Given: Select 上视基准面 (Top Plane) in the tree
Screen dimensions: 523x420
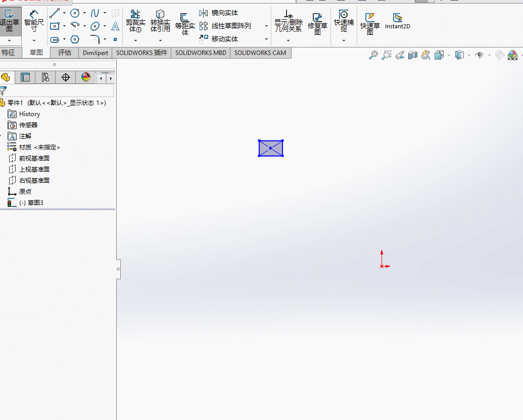Looking at the screenshot, I should [x=29, y=169].
